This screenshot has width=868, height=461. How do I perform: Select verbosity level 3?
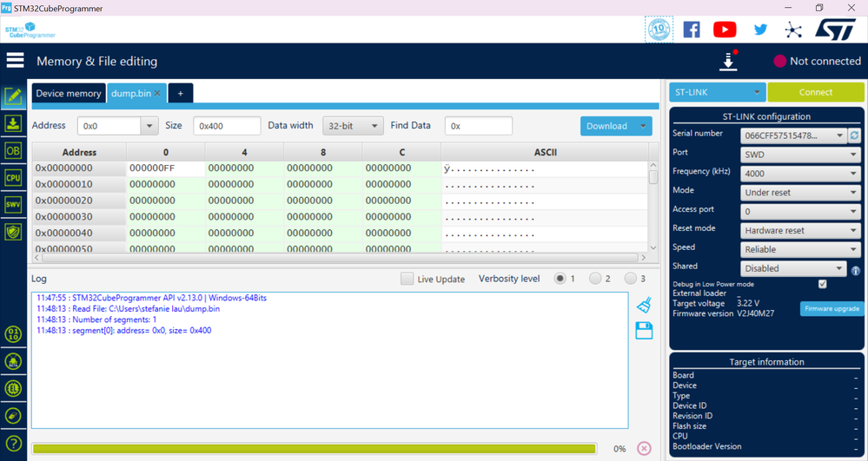(x=630, y=279)
